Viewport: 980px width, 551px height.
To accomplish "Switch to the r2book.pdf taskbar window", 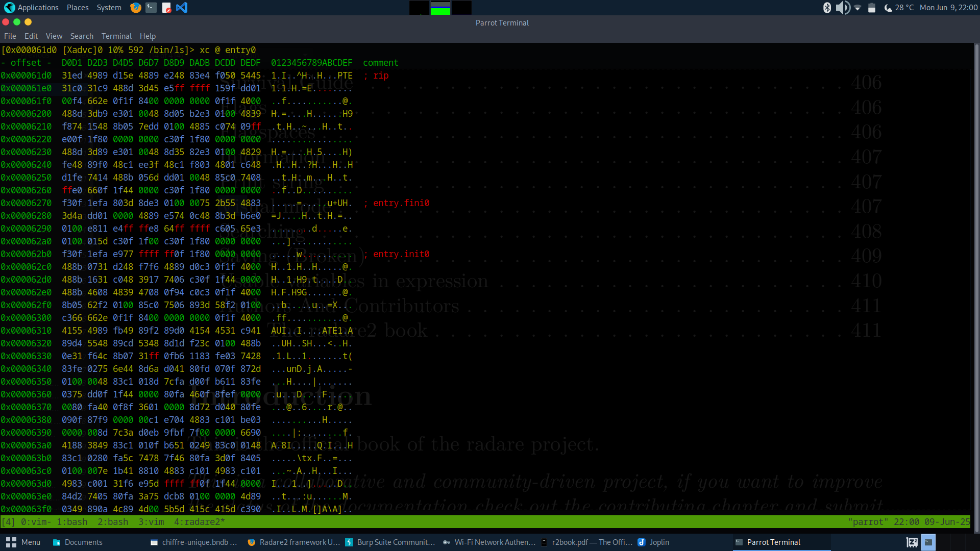I will coord(587,542).
